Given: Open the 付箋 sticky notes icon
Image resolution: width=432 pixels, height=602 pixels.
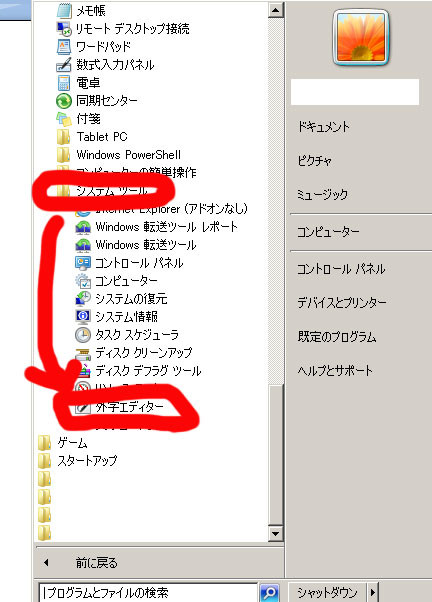Looking at the screenshot, I should pyautogui.click(x=64, y=119).
